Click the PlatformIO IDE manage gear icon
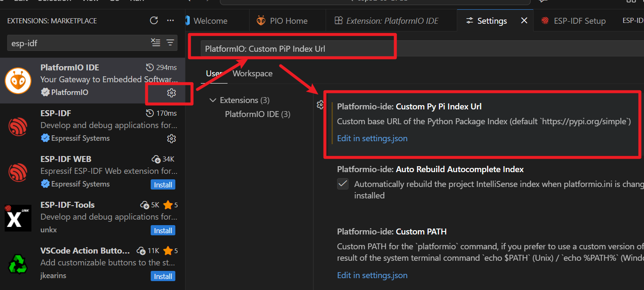Screen dimensions: 644x290 pyautogui.click(x=172, y=93)
